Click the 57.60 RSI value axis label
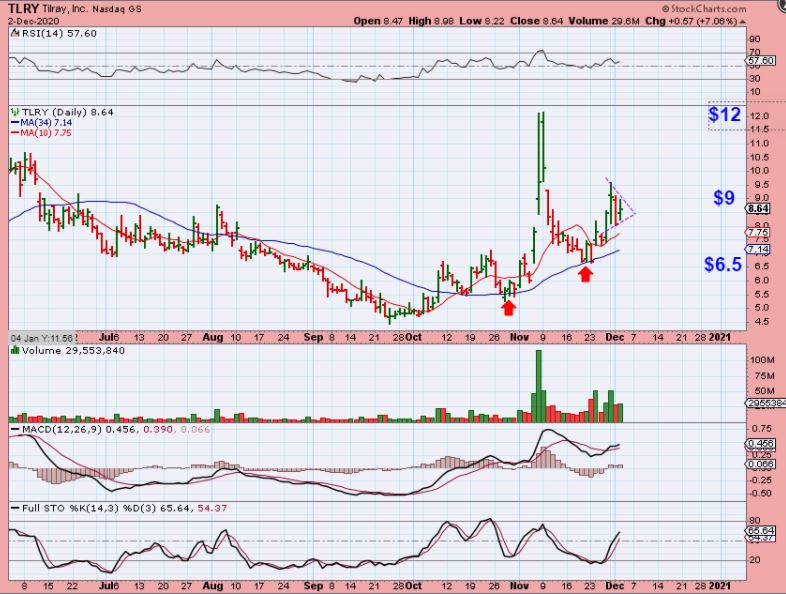Viewport: 786px width, 594px height. pos(759,61)
